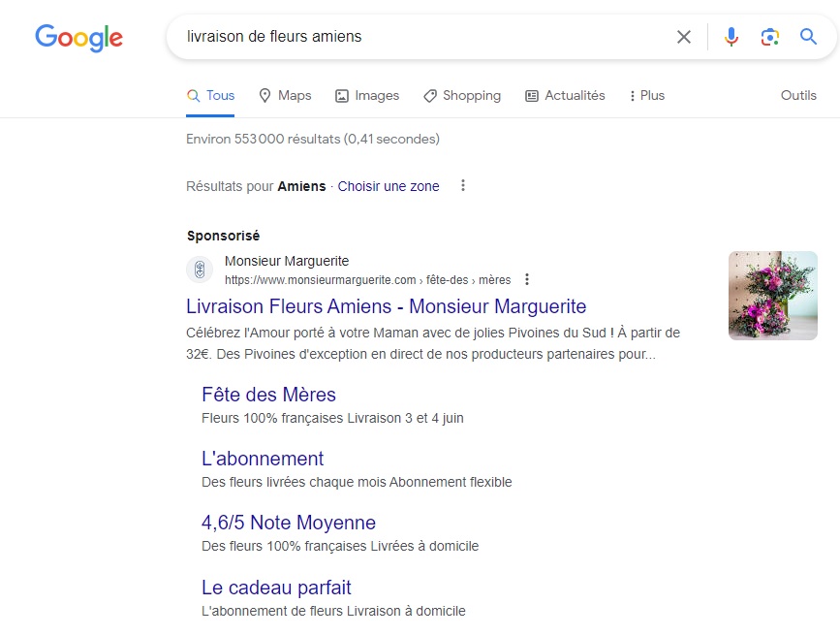Image resolution: width=840 pixels, height=636 pixels.
Task: Click the flower bouquet thumbnail image
Action: tap(773, 296)
